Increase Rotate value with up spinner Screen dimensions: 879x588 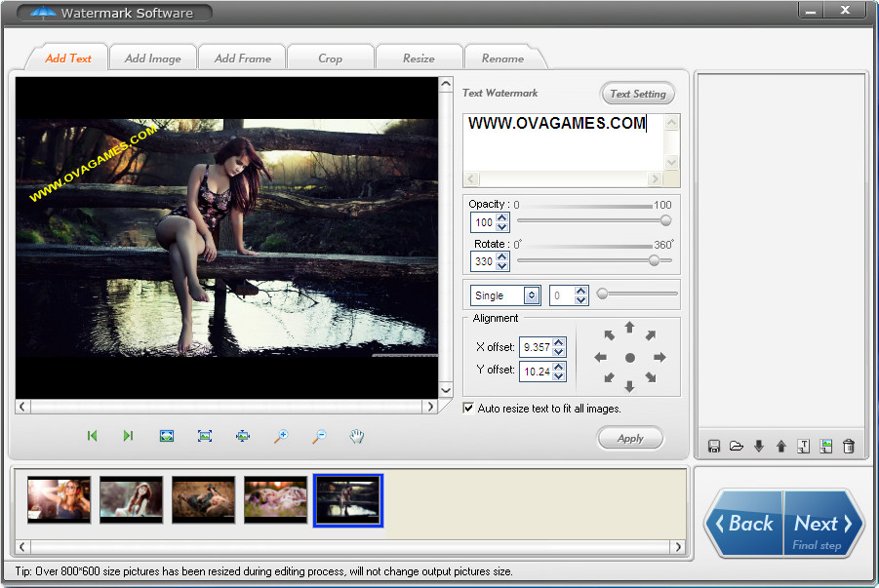[x=502, y=256]
